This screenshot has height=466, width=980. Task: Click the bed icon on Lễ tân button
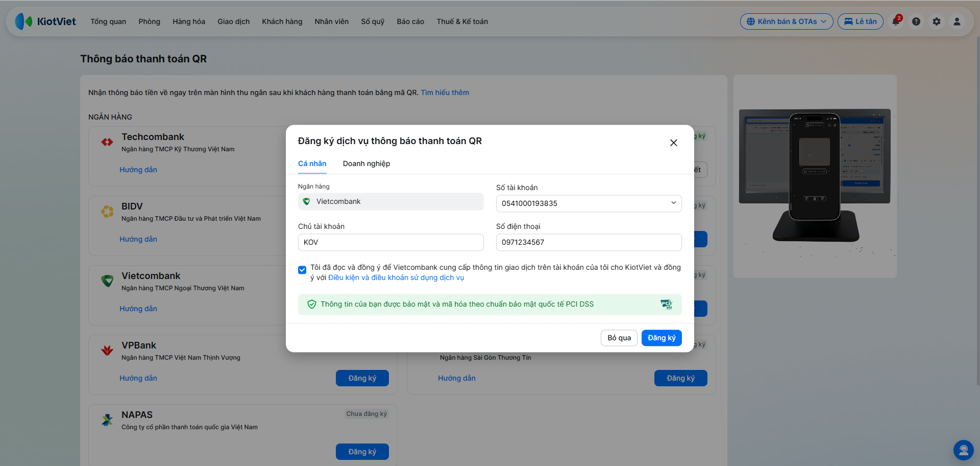pos(848,21)
